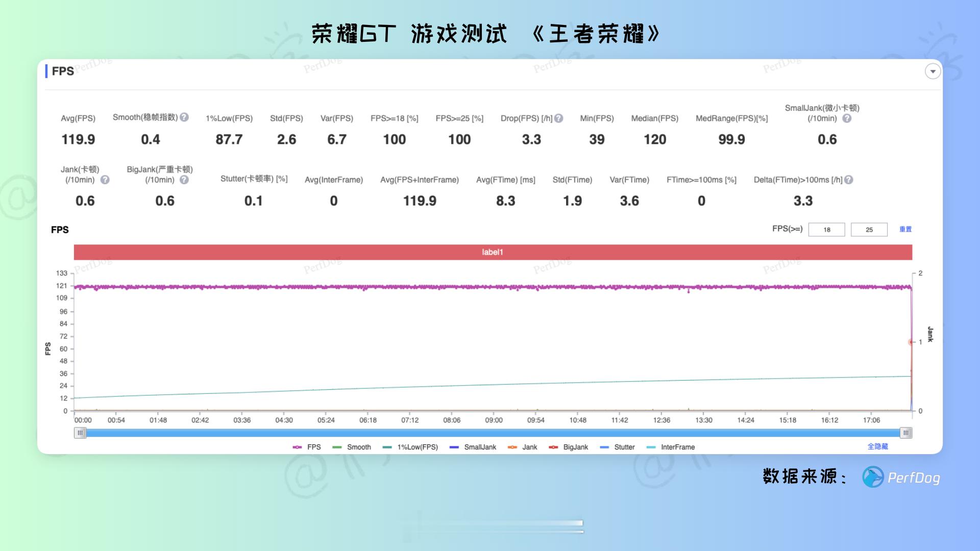The width and height of the screenshot is (980, 551).
Task: Click the Std(FPS) value 2.6
Action: coord(286,139)
